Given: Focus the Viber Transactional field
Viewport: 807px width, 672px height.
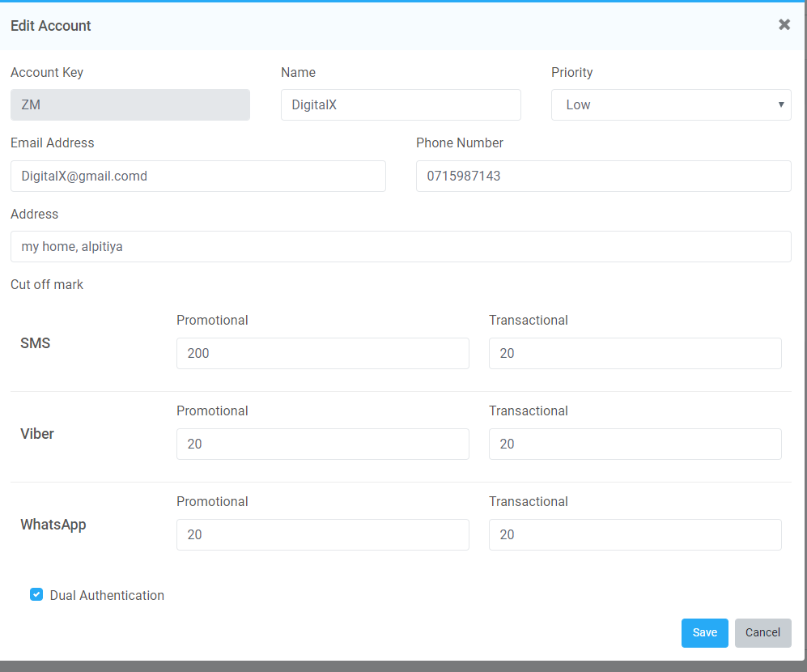Looking at the screenshot, I should tap(635, 444).
